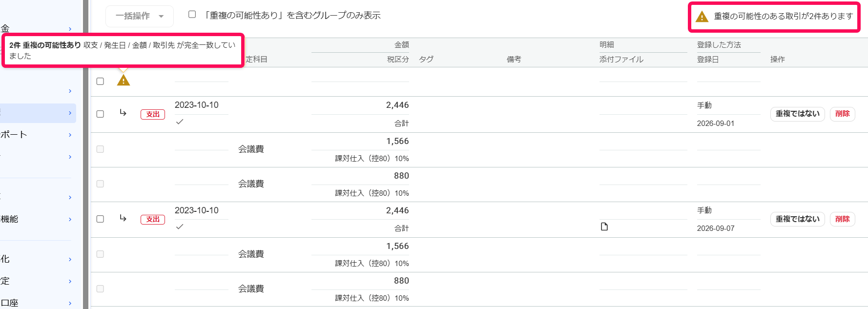This screenshot has width=868, height=309.
Task: Click the 明細 column header
Action: point(607,45)
